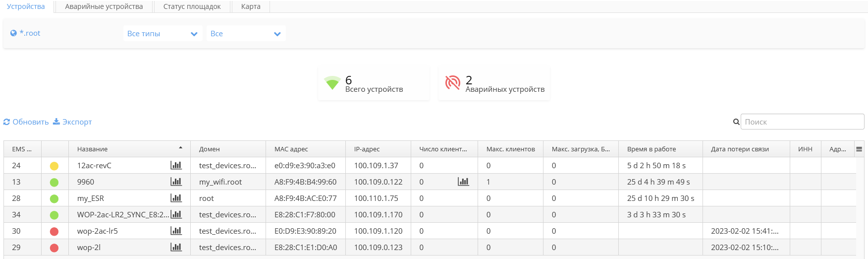The image size is (868, 259).
Task: Open chart icon next to my_ESR
Action: tap(176, 198)
